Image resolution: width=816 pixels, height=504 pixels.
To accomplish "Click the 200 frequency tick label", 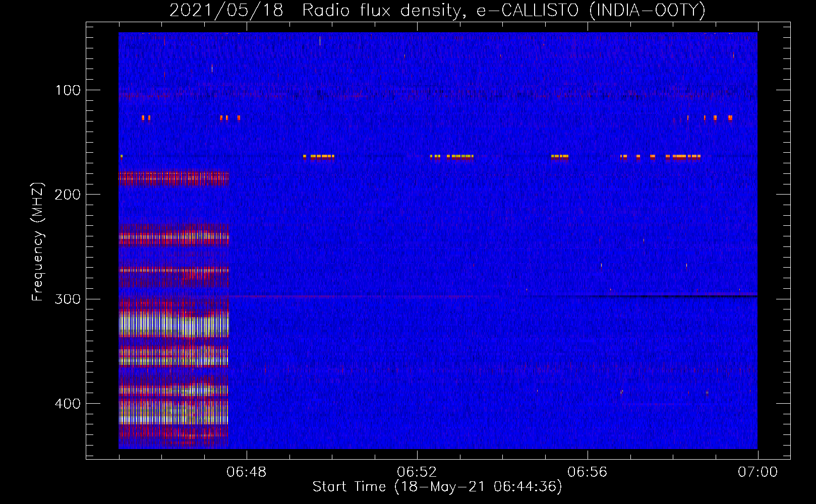I will pyautogui.click(x=68, y=195).
